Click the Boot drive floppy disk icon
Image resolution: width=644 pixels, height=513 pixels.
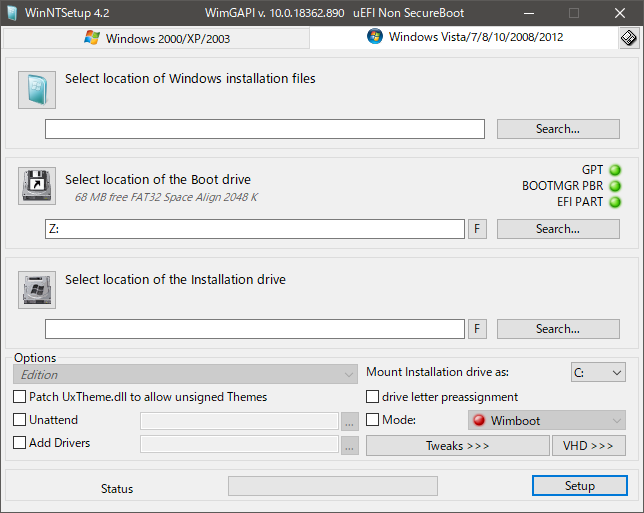[37, 186]
